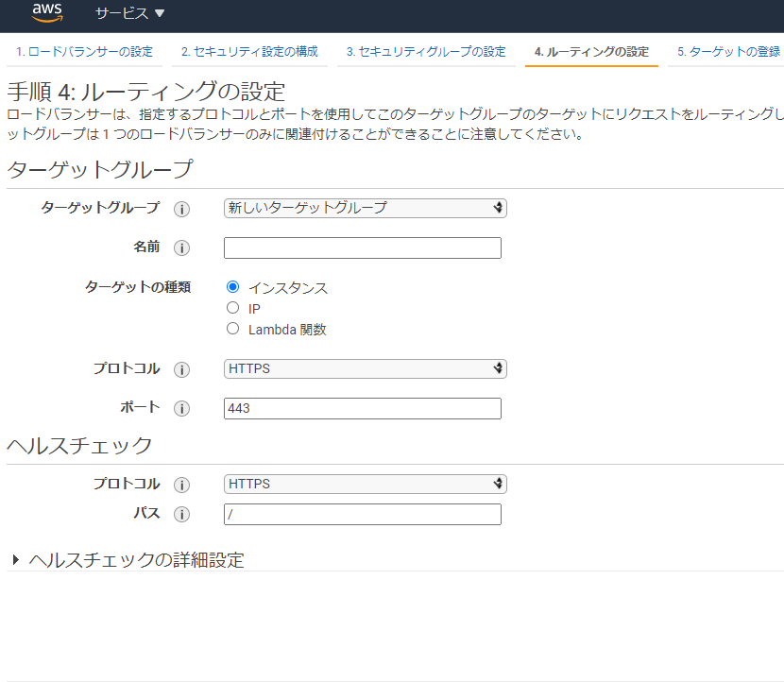The image size is (784, 682).
Task: Go to the 5. ターゲットの登録 step tab
Action: tap(728, 52)
